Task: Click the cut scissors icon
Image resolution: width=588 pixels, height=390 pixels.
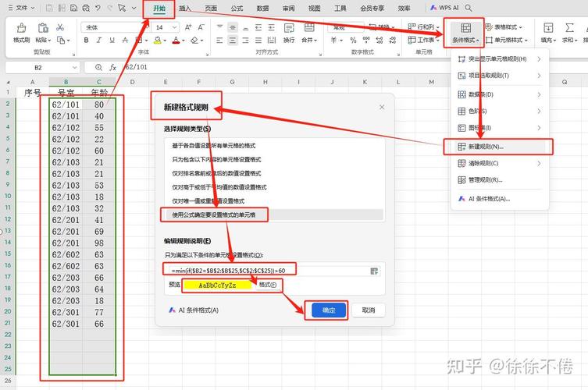Action: (60, 27)
